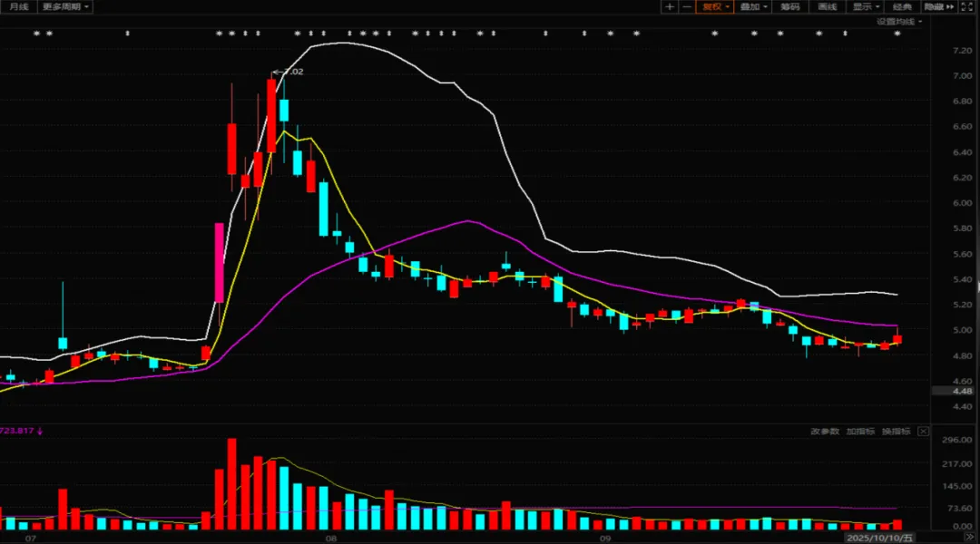Open the 复权 adjustment dropdown
Image resolution: width=980 pixels, height=544 pixels.
pyautogui.click(x=715, y=7)
